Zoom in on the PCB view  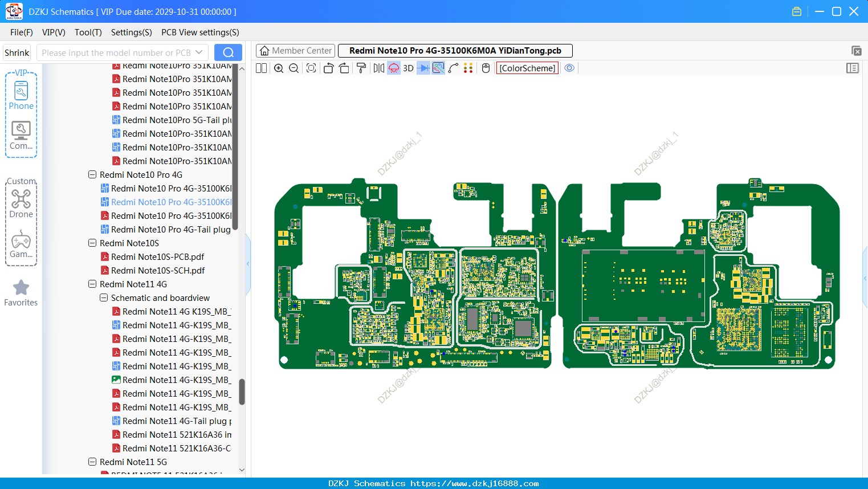click(x=279, y=68)
